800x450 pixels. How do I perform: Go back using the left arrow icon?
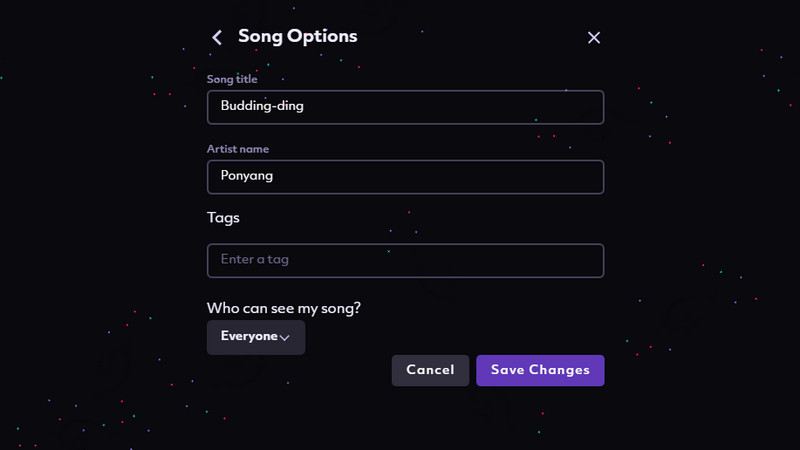click(x=217, y=37)
